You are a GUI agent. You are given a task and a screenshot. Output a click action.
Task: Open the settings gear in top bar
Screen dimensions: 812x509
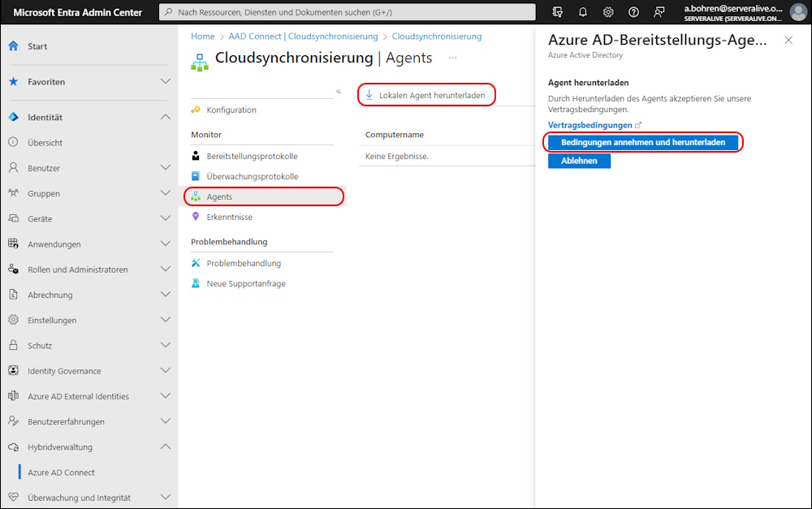(608, 12)
